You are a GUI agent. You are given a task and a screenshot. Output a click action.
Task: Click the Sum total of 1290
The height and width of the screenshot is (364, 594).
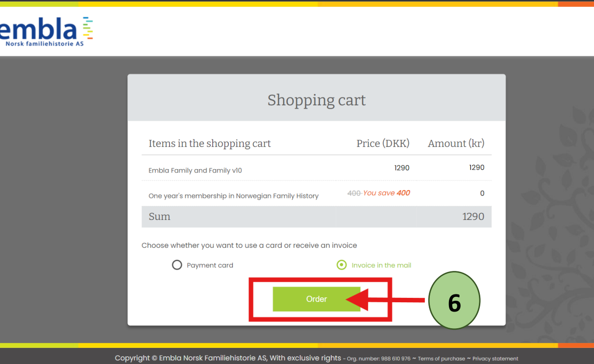coord(473,217)
